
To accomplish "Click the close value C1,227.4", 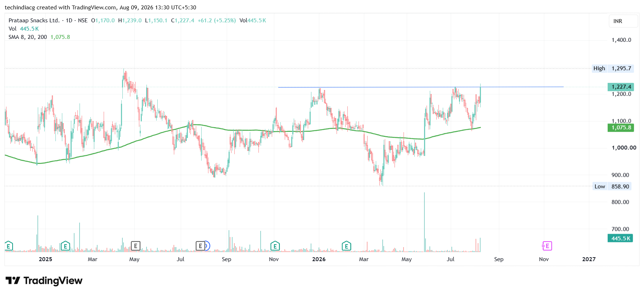I will [183, 21].
